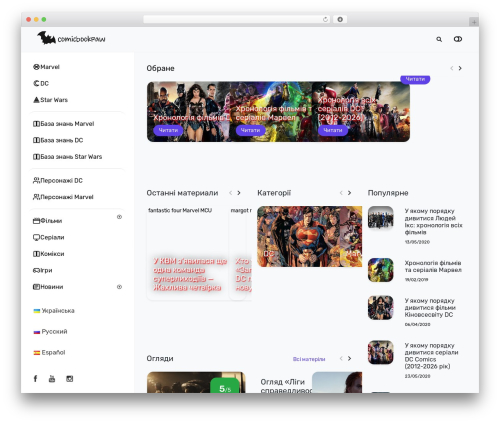Click the comicbookPAW bat logo
This screenshot has width=500, height=423.
(71, 38)
